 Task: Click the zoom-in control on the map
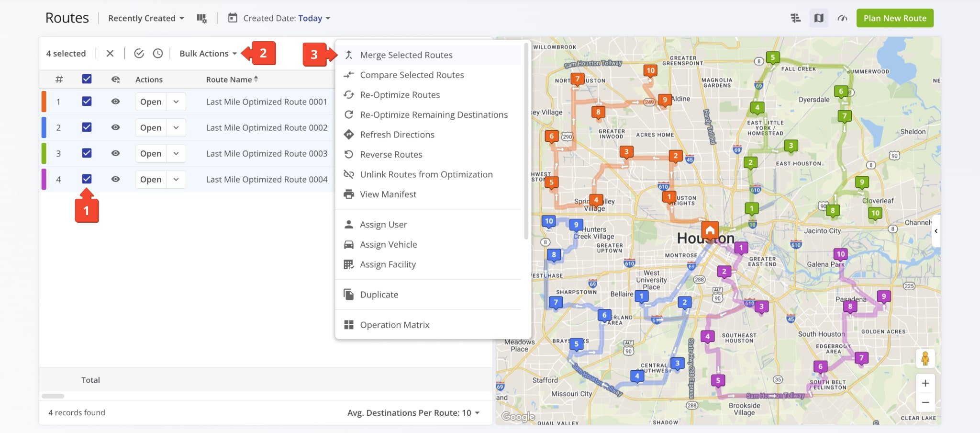pos(925,383)
